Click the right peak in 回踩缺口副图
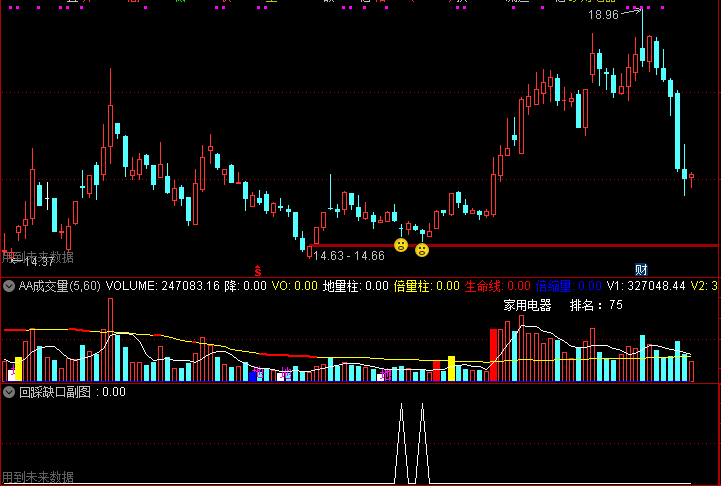Image resolution: width=721 pixels, height=486 pixels. [422, 443]
